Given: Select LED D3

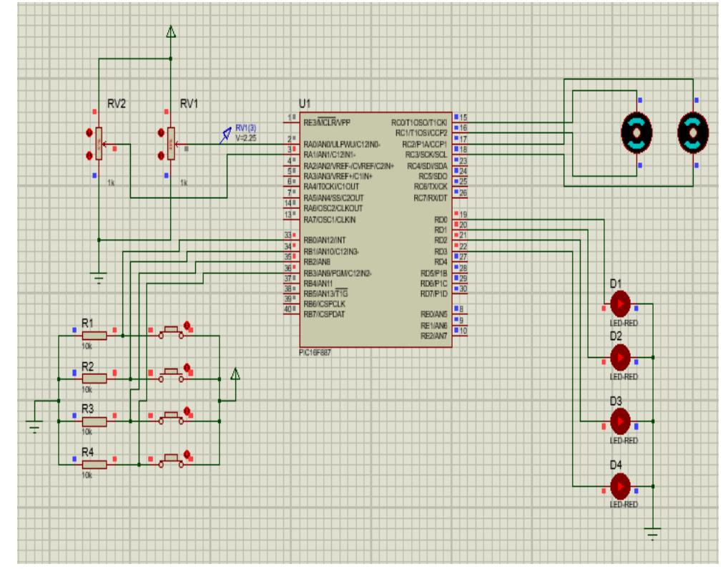Looking at the screenshot, I should [620, 422].
